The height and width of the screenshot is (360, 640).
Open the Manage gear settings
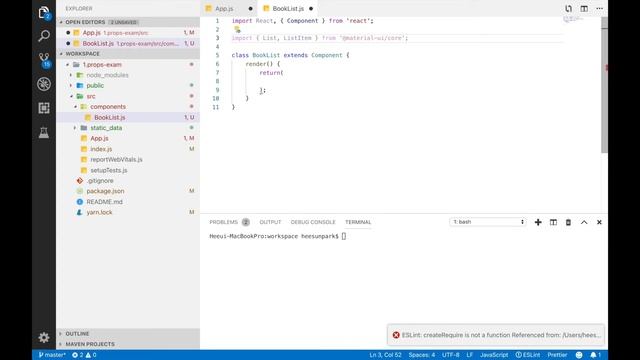click(44, 338)
